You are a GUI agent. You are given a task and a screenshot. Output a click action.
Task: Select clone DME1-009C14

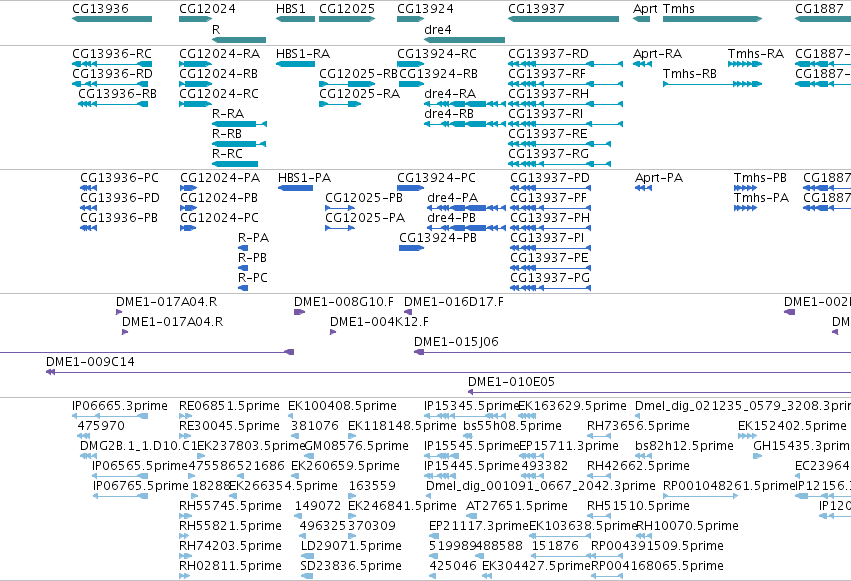(x=448, y=372)
